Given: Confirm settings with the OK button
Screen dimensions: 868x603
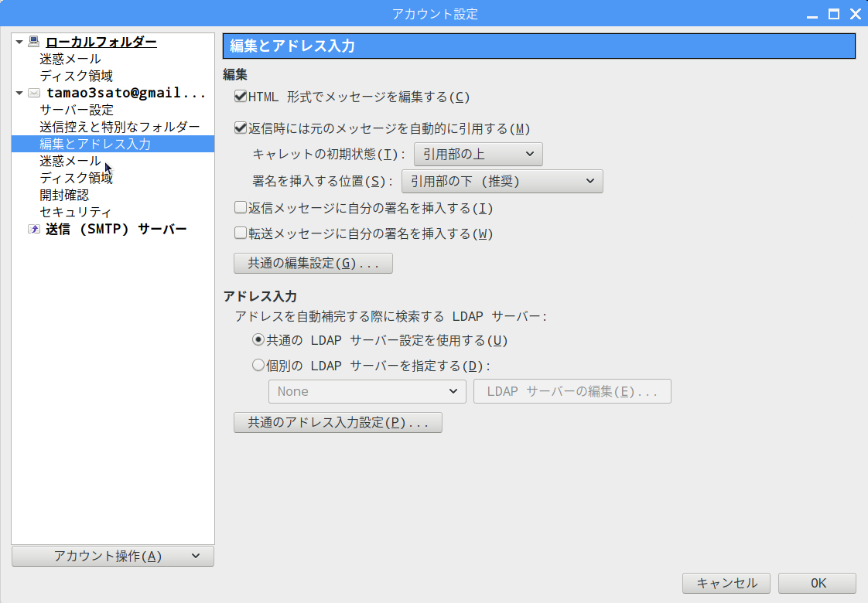Looking at the screenshot, I should (x=818, y=583).
